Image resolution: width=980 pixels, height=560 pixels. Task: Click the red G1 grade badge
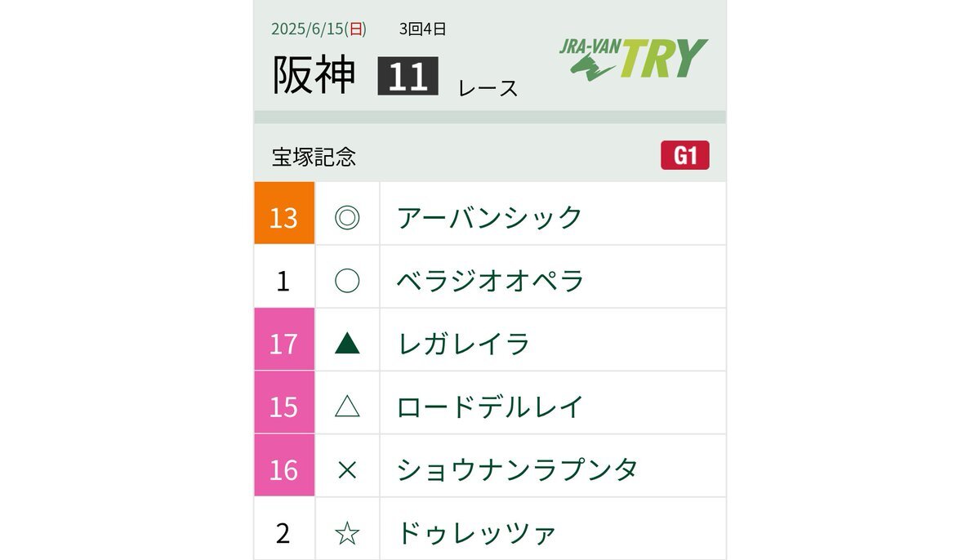pos(685,155)
